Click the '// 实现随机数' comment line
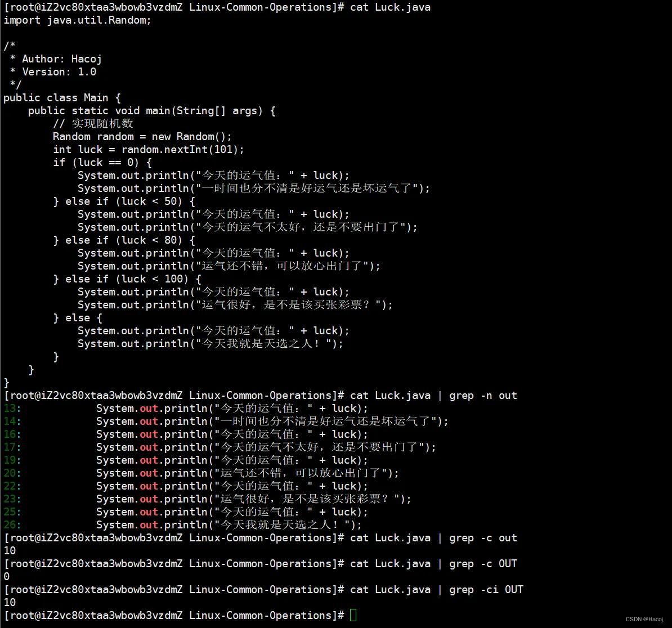Viewport: 672px width, 628px height. point(93,124)
